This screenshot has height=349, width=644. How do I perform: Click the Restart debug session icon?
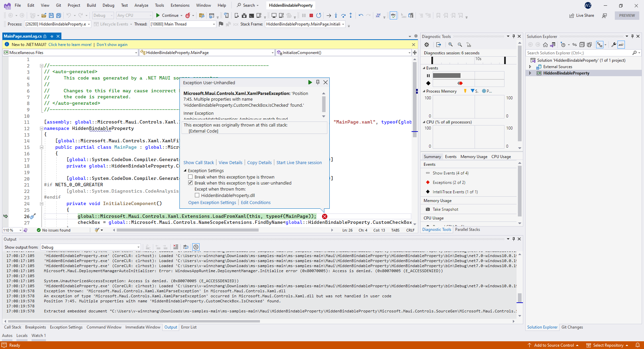(x=319, y=15)
